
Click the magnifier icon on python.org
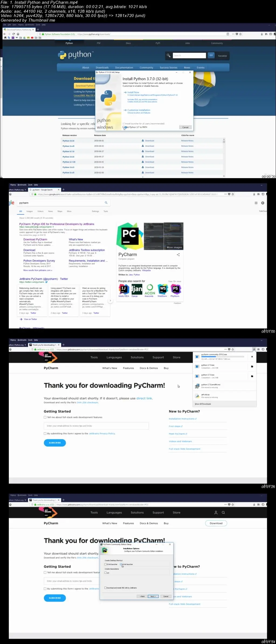pos(168,55)
